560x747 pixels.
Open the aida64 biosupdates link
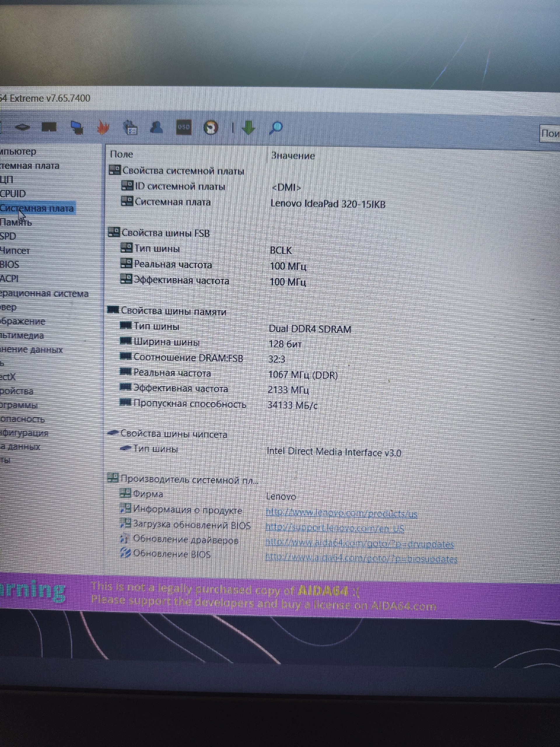[361, 558]
